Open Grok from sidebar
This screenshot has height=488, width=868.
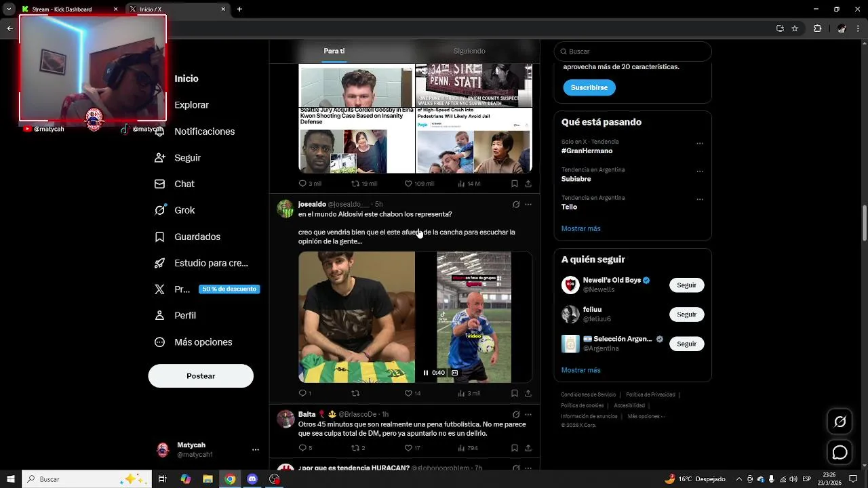pos(174,210)
